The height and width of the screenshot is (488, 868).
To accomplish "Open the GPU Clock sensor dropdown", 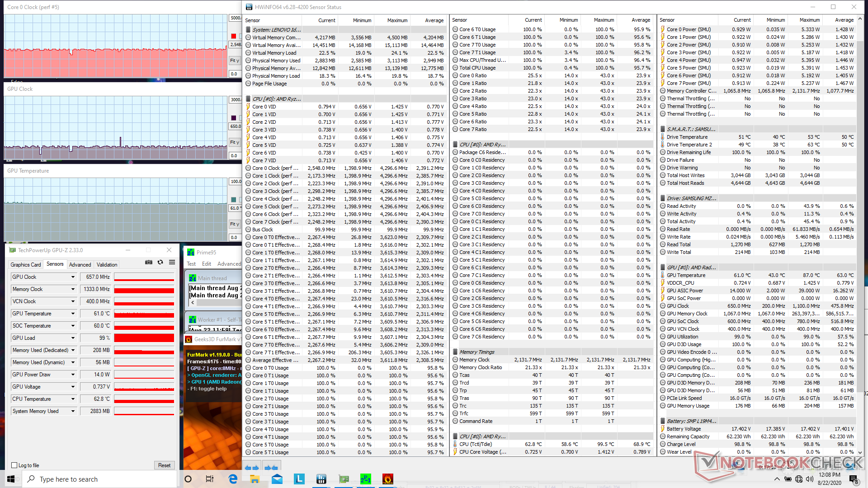I will [x=72, y=277].
